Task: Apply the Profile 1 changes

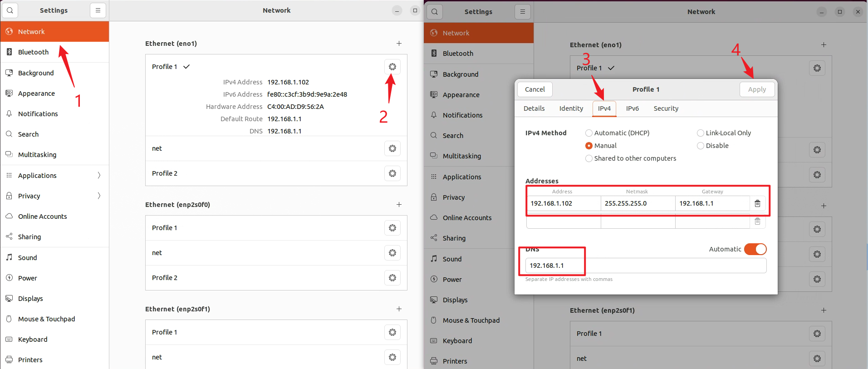Action: pos(757,89)
